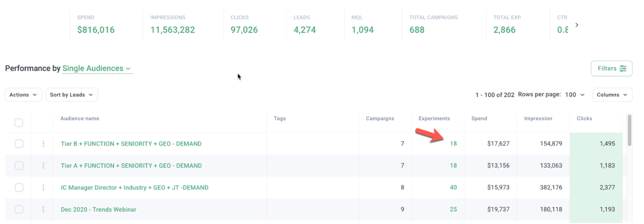Open the Actions dropdown
The height and width of the screenshot is (224, 644).
(x=24, y=95)
